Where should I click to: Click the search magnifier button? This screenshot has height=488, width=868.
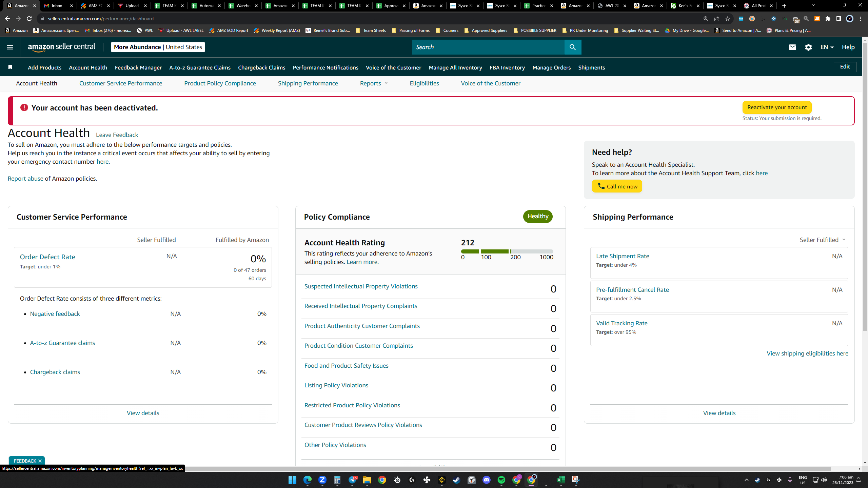(x=573, y=47)
